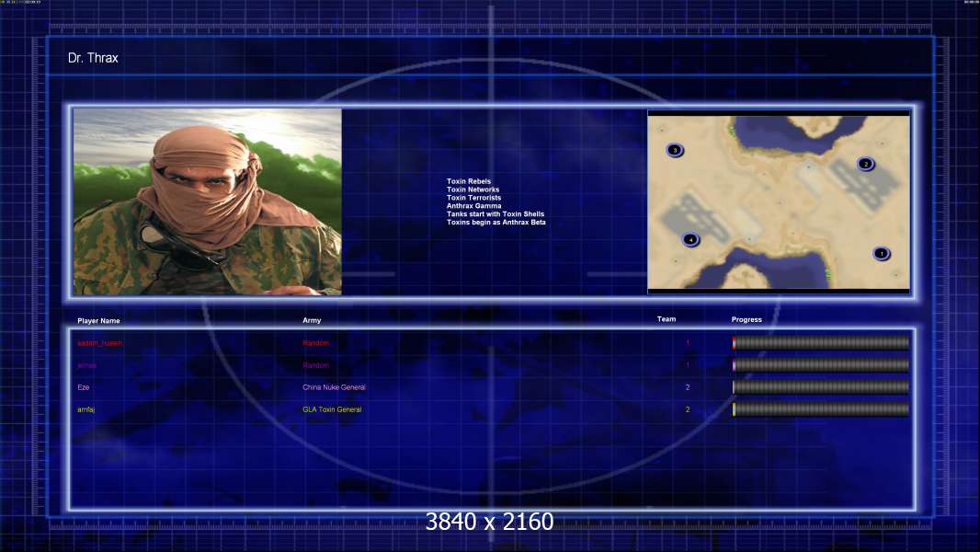Click the Toxin Rebels ability text
This screenshot has height=552, width=980.
(x=469, y=181)
